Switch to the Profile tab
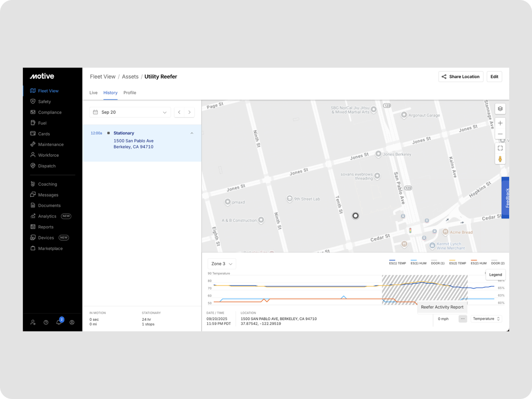This screenshot has height=399, width=532. point(130,93)
